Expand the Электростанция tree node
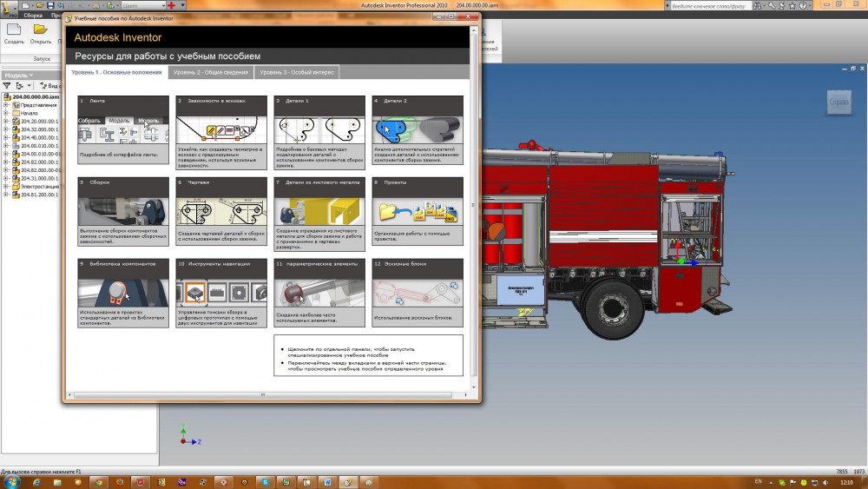This screenshot has width=868, height=489. coord(6,187)
